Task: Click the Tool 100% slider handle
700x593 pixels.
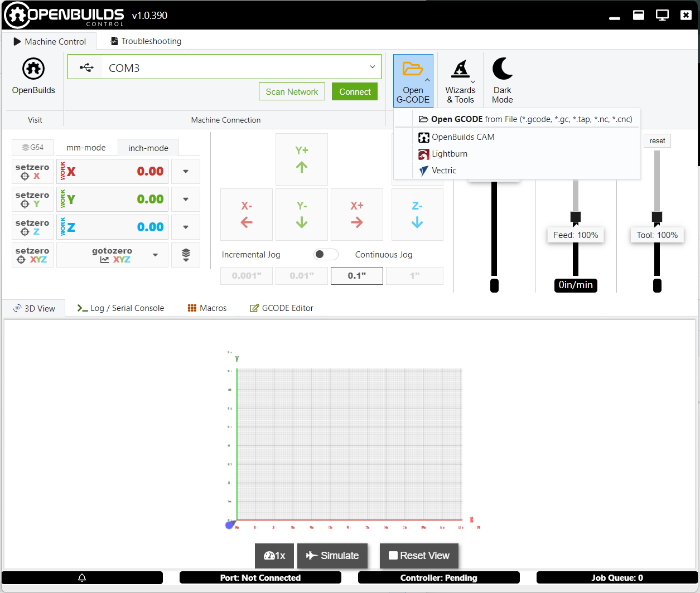Action: pyautogui.click(x=657, y=217)
